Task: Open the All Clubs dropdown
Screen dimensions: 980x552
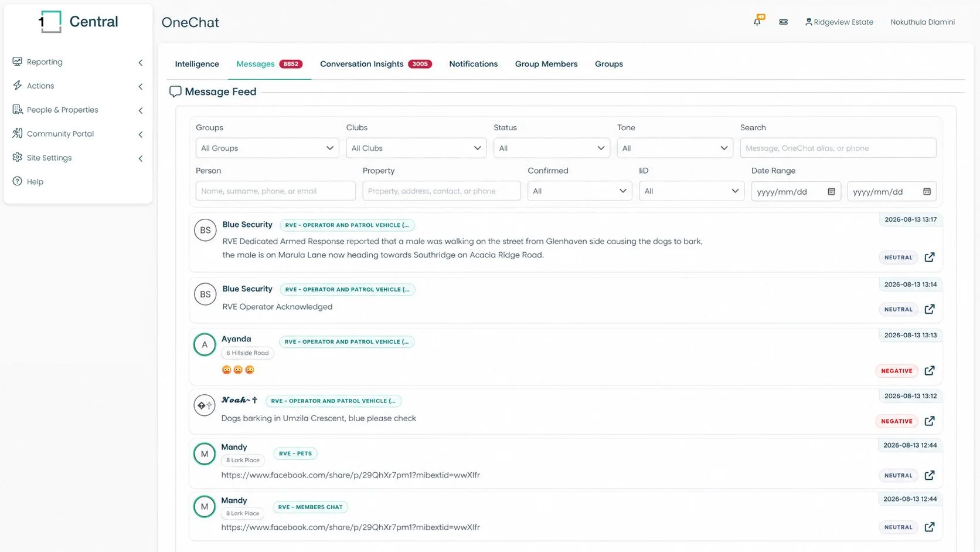Action: point(416,148)
